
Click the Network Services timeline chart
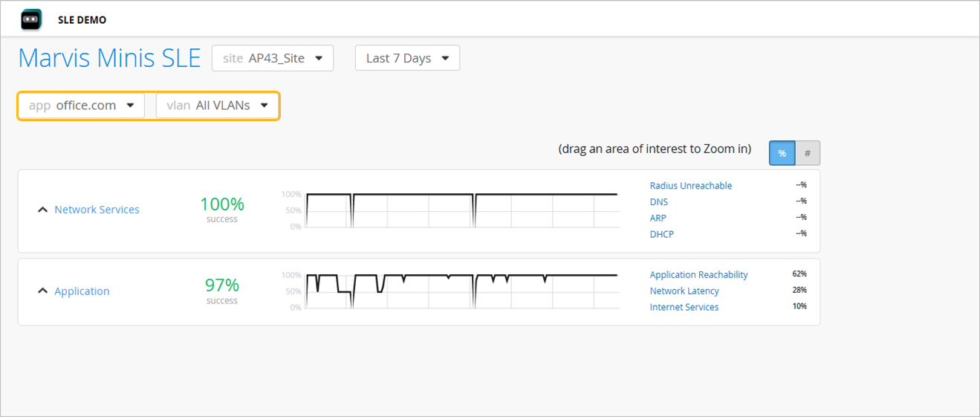462,210
